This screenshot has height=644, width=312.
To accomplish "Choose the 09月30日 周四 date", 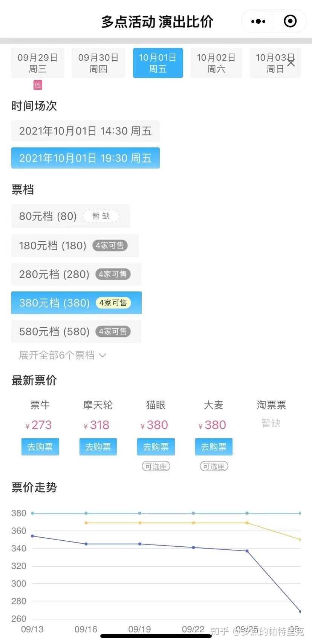I will [x=98, y=63].
